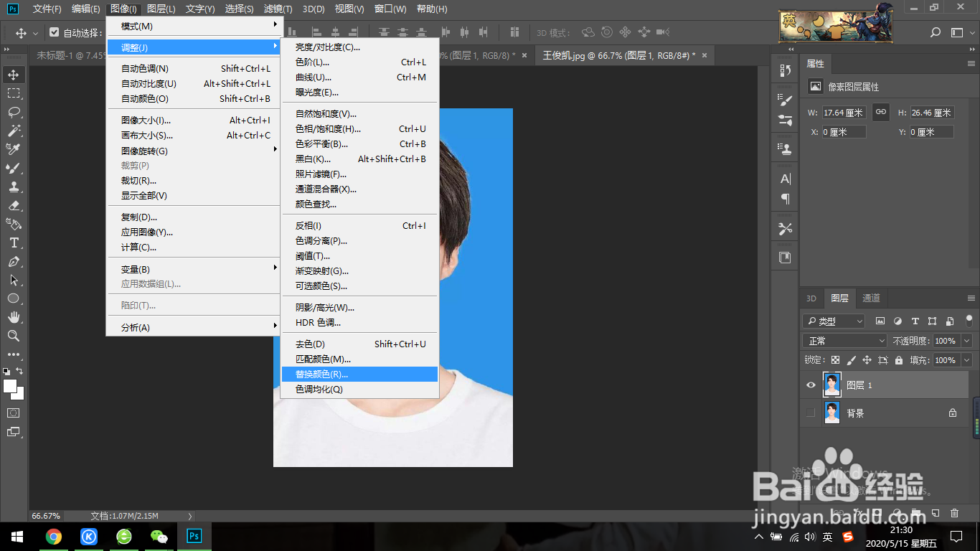Select the Paint Bucket tool
The image size is (980, 551).
pos(14,224)
